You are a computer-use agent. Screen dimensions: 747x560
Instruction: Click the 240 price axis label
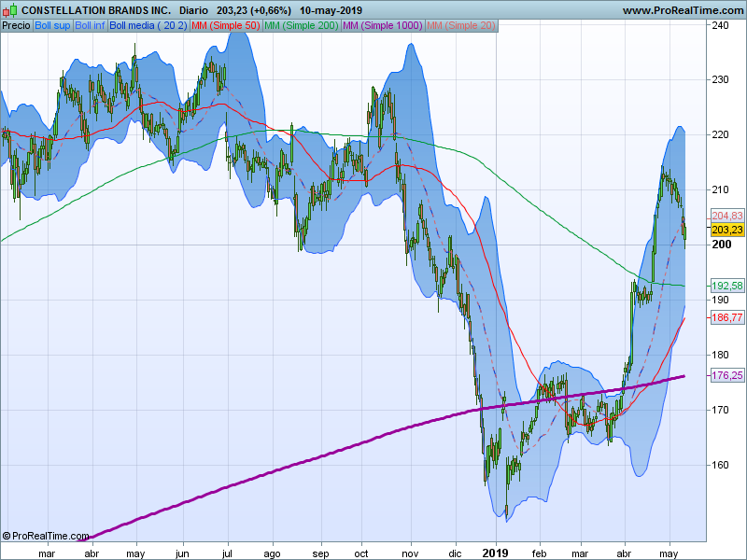click(720, 25)
